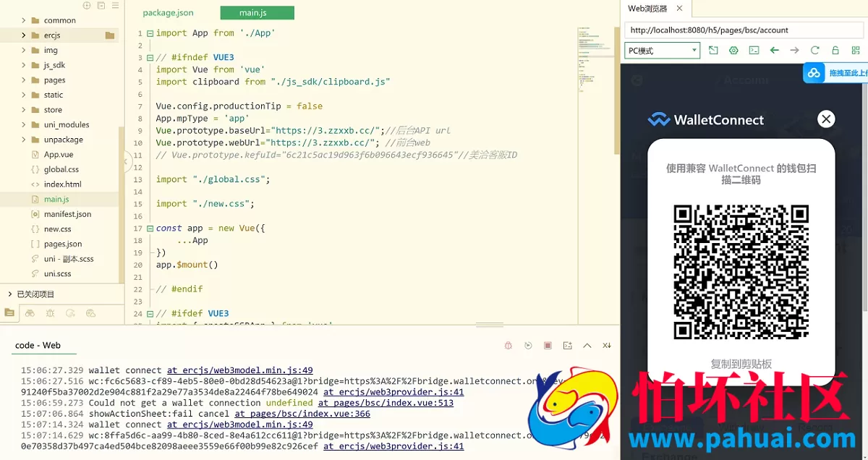Show QR code grid icon in browser toolbar
Screen dimensions: 868x460
pyautogui.click(x=856, y=51)
